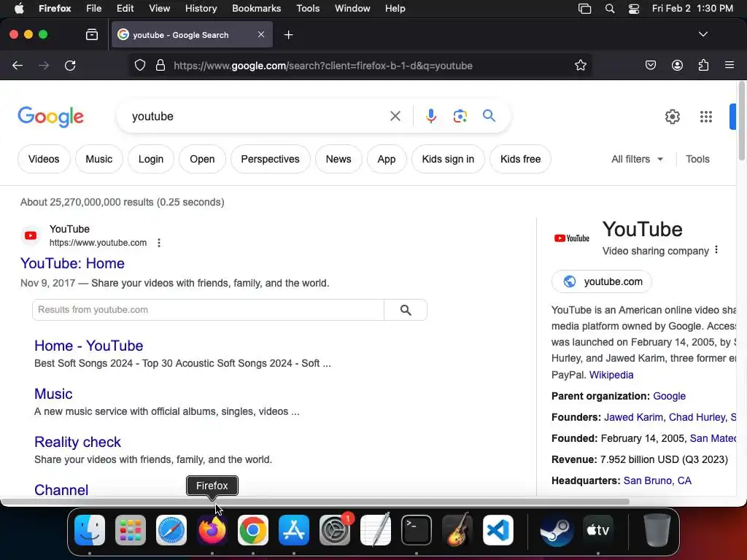Open Terminal from the dock
747x560 pixels.
[417, 530]
